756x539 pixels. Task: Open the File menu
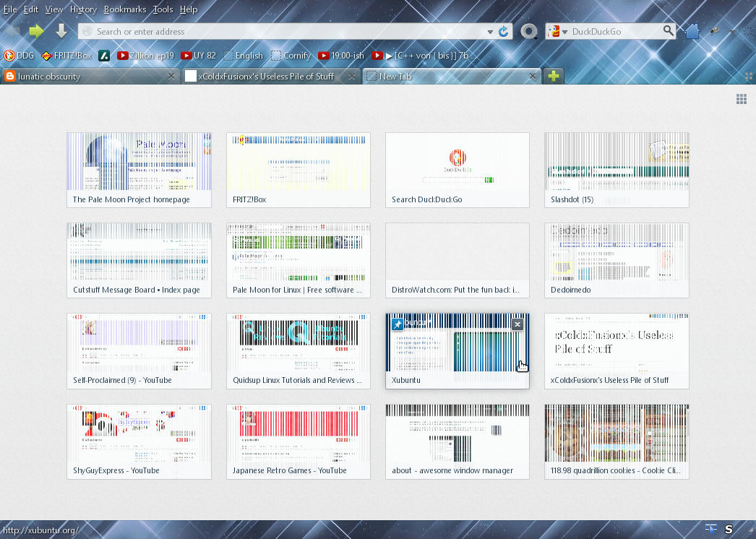click(x=10, y=9)
